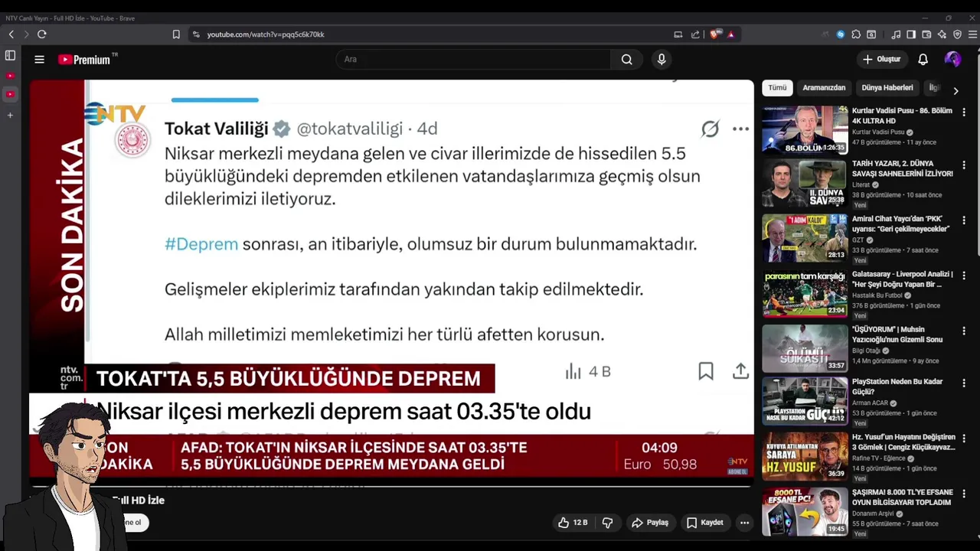980x551 pixels.
Task: Open options for ÜŞÜYORUM Muhsin Yazıcıoğlu video
Action: click(x=964, y=331)
